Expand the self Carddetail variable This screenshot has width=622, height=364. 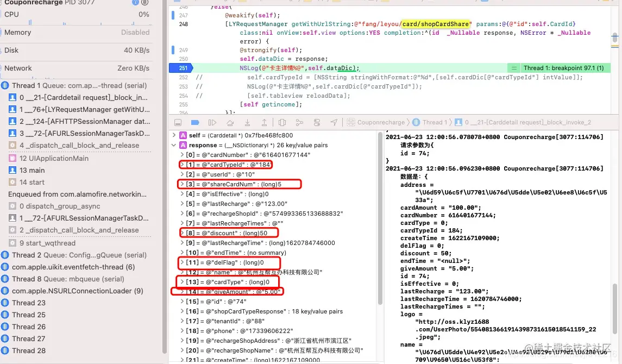coord(174,135)
